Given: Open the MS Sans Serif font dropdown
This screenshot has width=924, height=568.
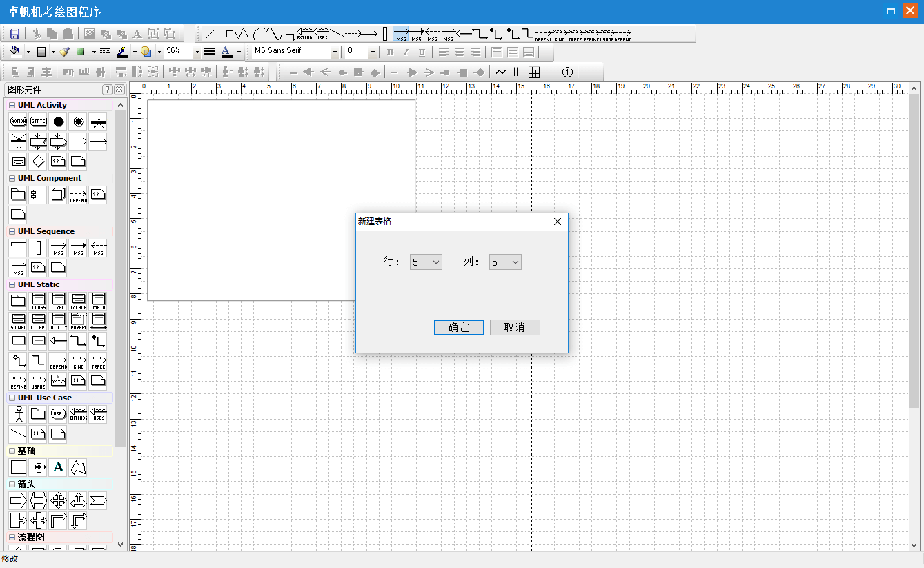Looking at the screenshot, I should pos(335,52).
